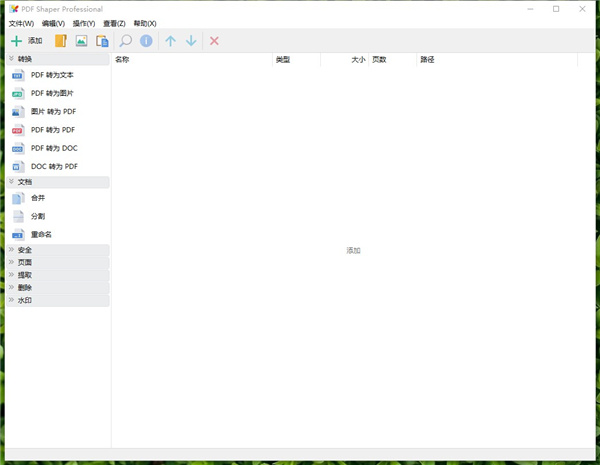Select PDF 转为文本 option
Image resolution: width=600 pixels, height=465 pixels.
[52, 75]
